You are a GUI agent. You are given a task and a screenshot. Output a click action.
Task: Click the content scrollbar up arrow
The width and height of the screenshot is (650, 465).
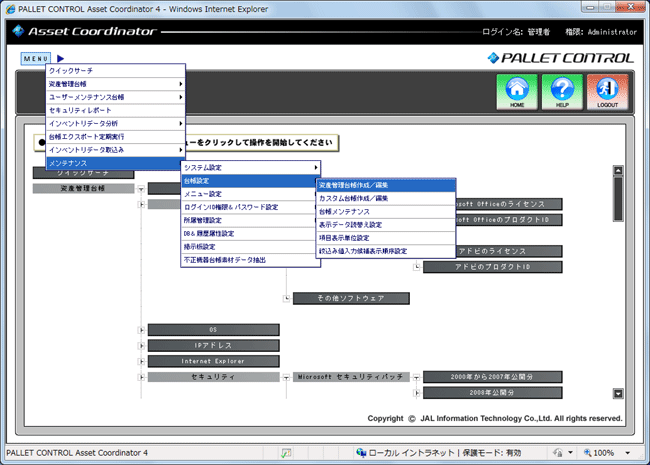[618, 170]
